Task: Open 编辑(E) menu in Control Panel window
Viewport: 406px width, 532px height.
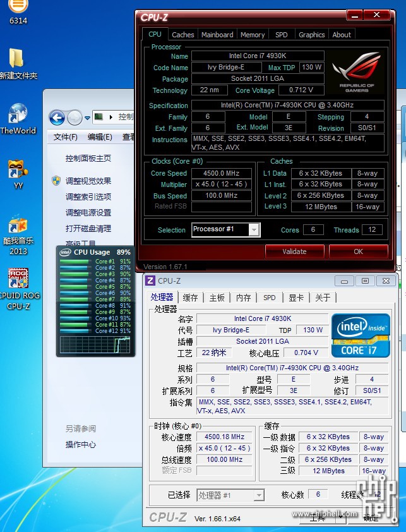Action: pyautogui.click(x=100, y=137)
